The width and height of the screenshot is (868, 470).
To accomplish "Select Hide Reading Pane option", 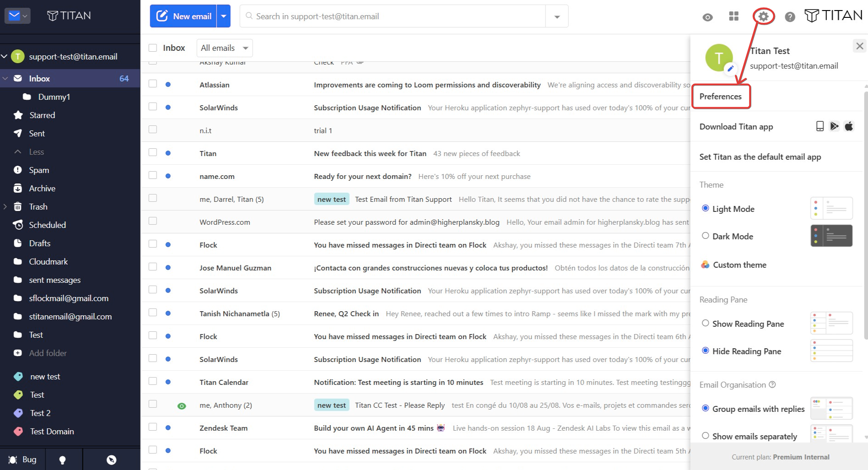I will 706,351.
